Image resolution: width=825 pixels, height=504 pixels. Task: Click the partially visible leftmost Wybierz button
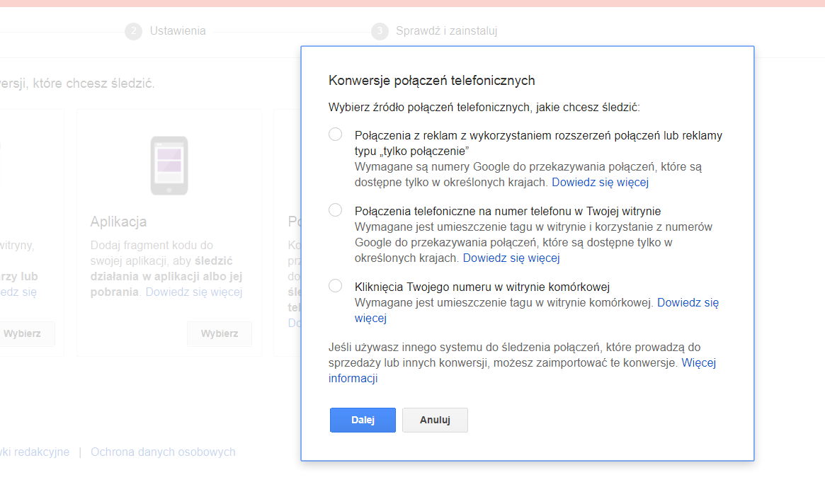pos(23,333)
